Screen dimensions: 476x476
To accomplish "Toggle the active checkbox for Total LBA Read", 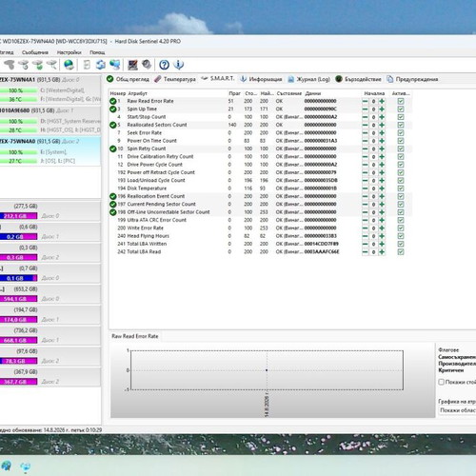I will coord(401,252).
